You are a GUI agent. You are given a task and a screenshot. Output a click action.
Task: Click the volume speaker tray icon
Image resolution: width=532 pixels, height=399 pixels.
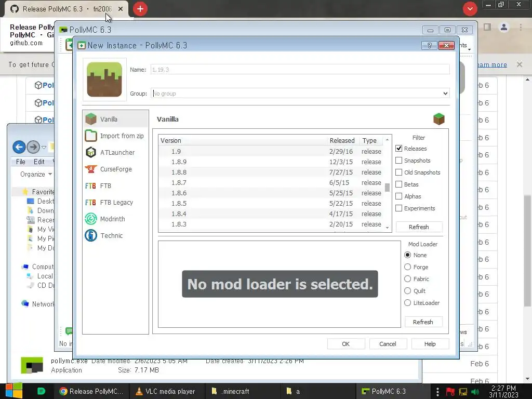tap(475, 392)
